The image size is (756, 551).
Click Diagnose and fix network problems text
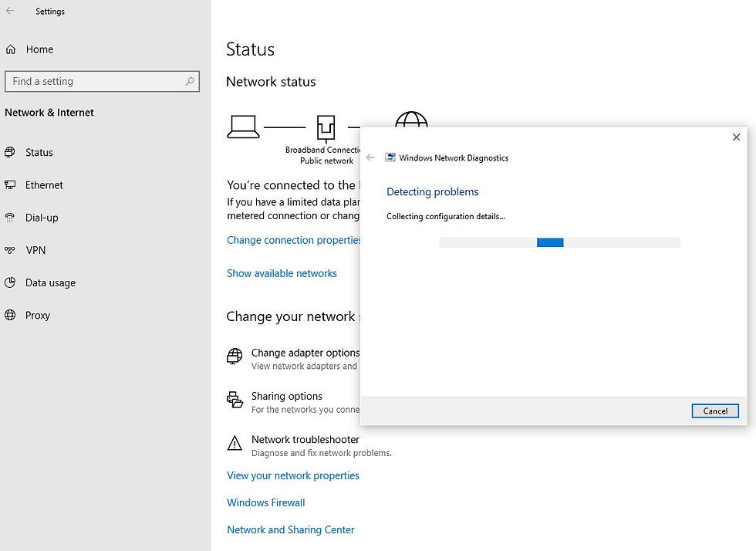(x=322, y=452)
